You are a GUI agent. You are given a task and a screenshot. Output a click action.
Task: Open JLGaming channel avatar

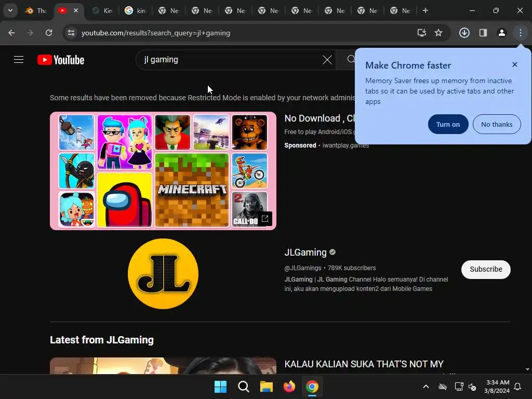pos(163,273)
